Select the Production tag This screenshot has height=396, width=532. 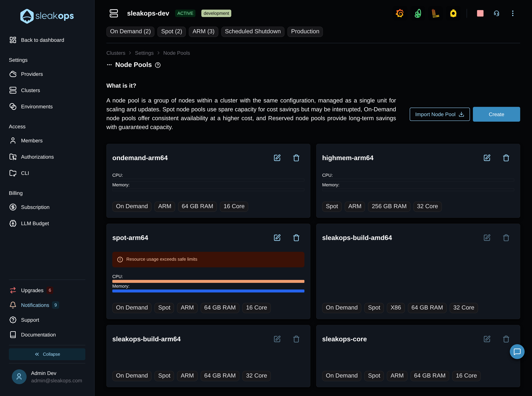click(x=305, y=32)
